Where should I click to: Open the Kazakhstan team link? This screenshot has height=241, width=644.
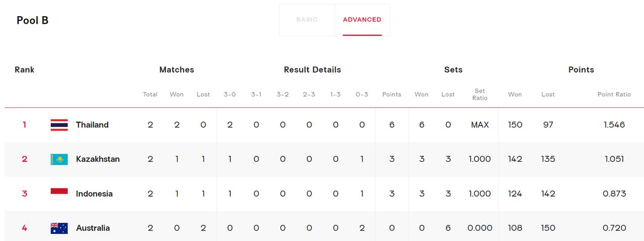pyautogui.click(x=98, y=159)
